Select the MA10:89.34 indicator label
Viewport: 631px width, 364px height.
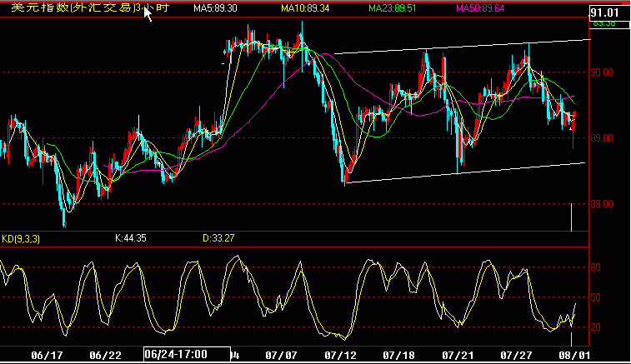305,8
